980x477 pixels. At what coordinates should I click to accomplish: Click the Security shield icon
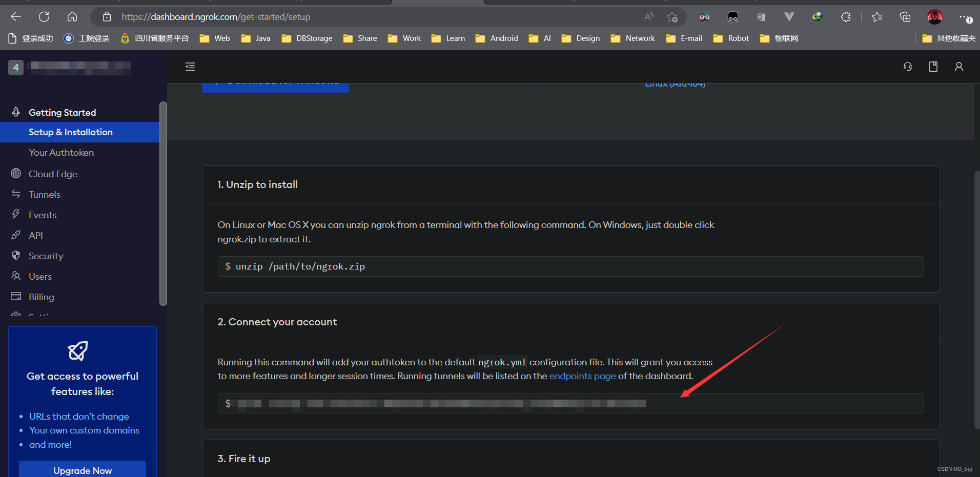click(16, 255)
